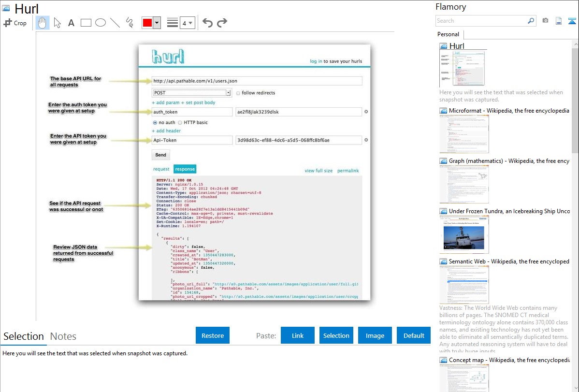Click the Microformat snapshot title
Screen dimensions: 579x392
pos(509,111)
